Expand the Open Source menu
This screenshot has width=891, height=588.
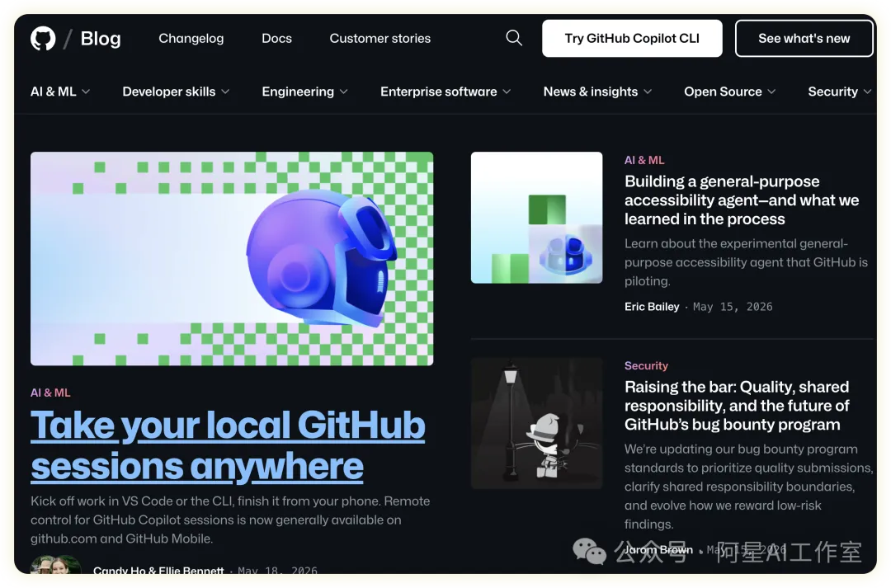729,92
